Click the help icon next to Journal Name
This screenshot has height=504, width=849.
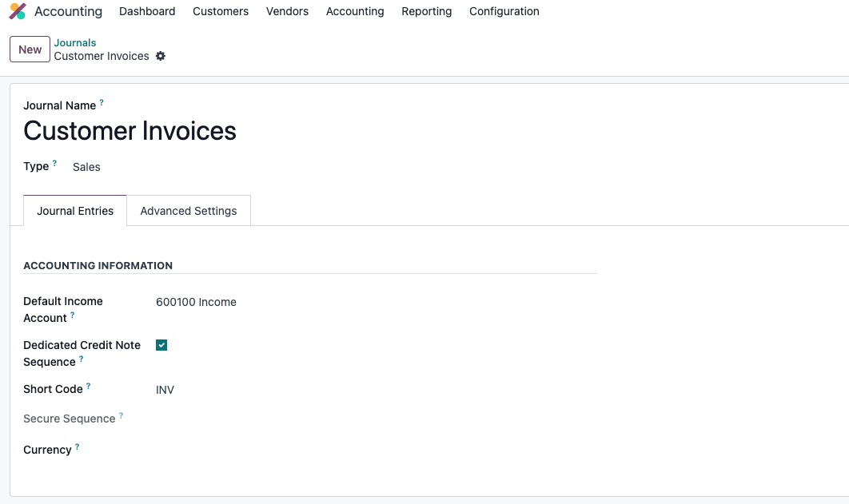102,102
